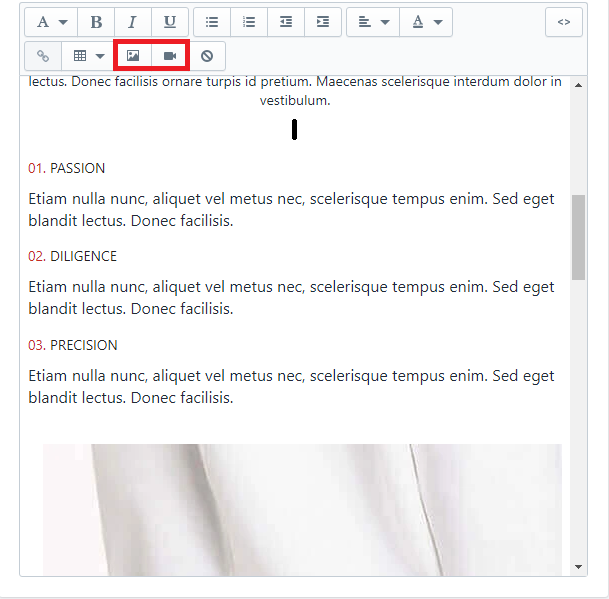Click the scrollbar up arrow
609x599 pixels.
[578, 85]
